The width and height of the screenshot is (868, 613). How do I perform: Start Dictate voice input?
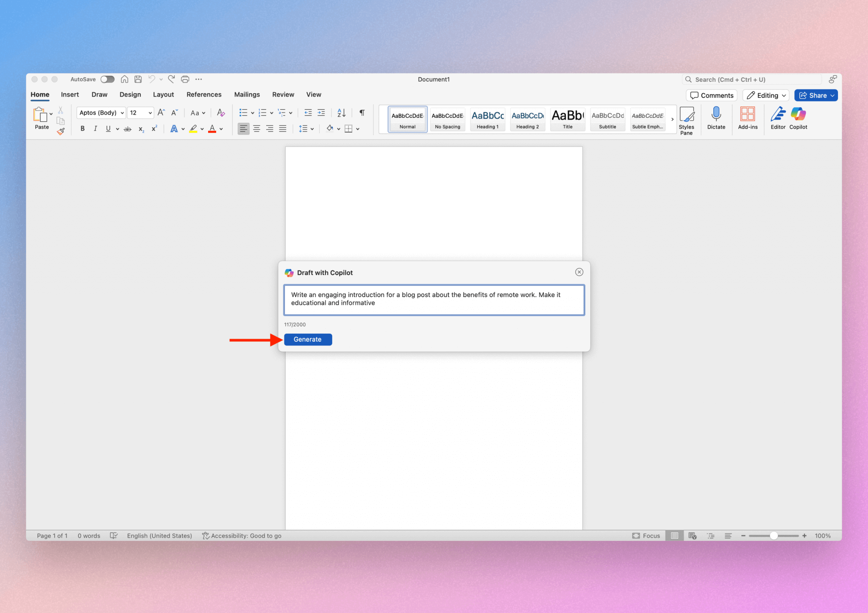point(716,119)
